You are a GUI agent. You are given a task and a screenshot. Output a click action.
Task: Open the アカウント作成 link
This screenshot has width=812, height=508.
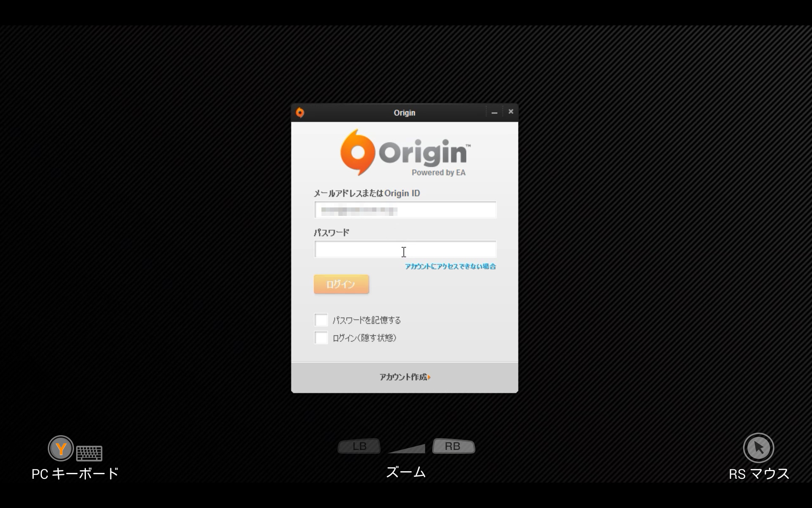tap(403, 377)
